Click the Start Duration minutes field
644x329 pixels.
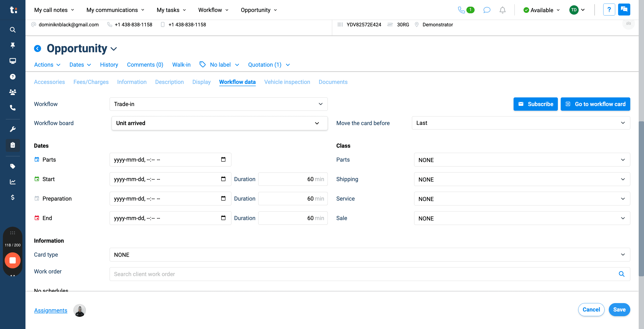point(293,179)
